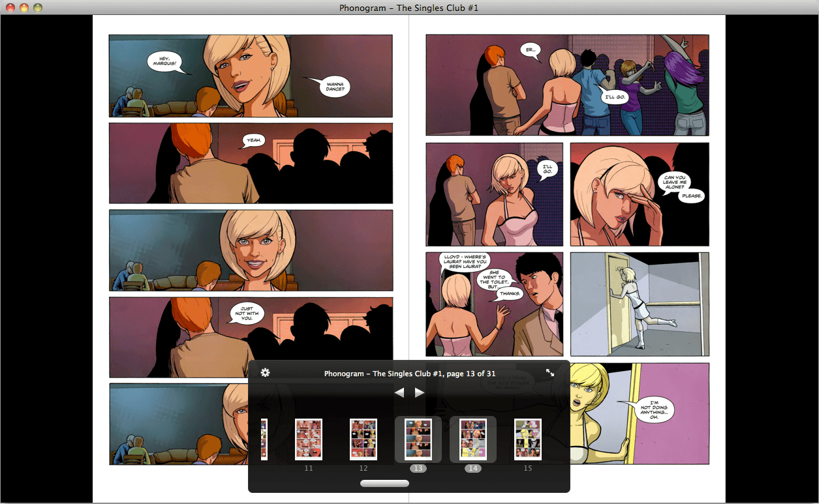The height and width of the screenshot is (504, 819).
Task: Select page 13 thumbnail
Action: pyautogui.click(x=418, y=439)
